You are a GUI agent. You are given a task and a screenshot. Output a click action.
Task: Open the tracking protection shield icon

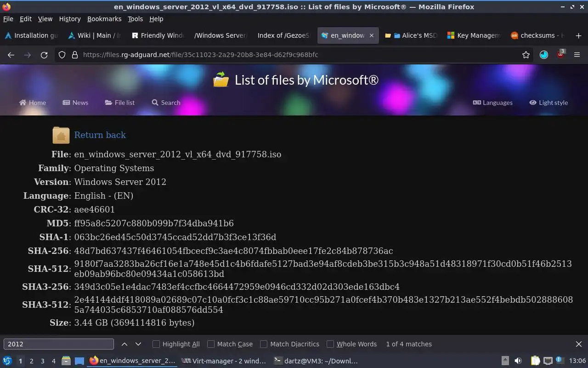coord(62,55)
